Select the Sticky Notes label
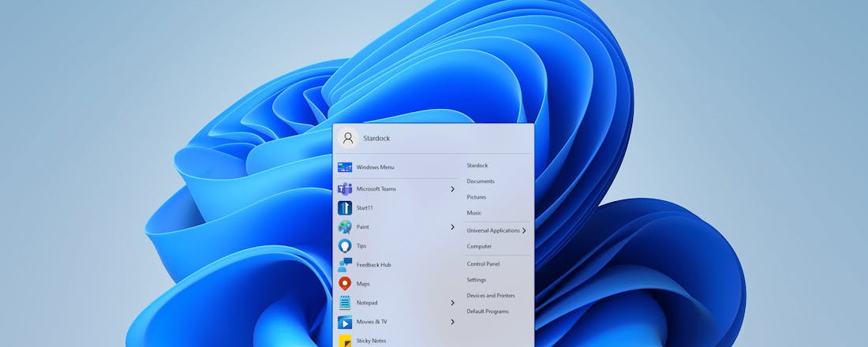868x347 pixels. (372, 341)
